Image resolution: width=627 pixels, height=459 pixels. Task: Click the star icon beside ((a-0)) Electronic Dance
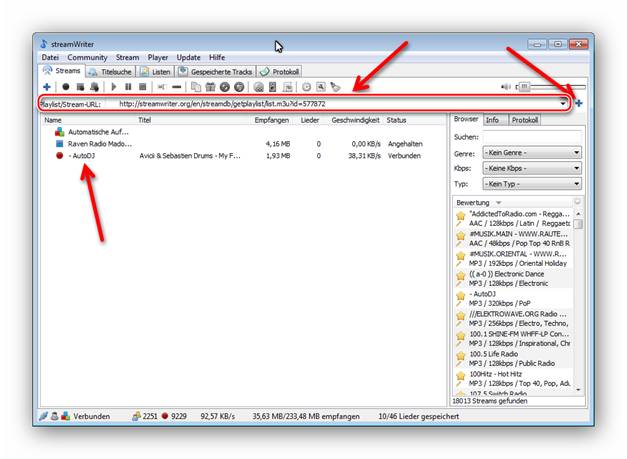click(461, 276)
